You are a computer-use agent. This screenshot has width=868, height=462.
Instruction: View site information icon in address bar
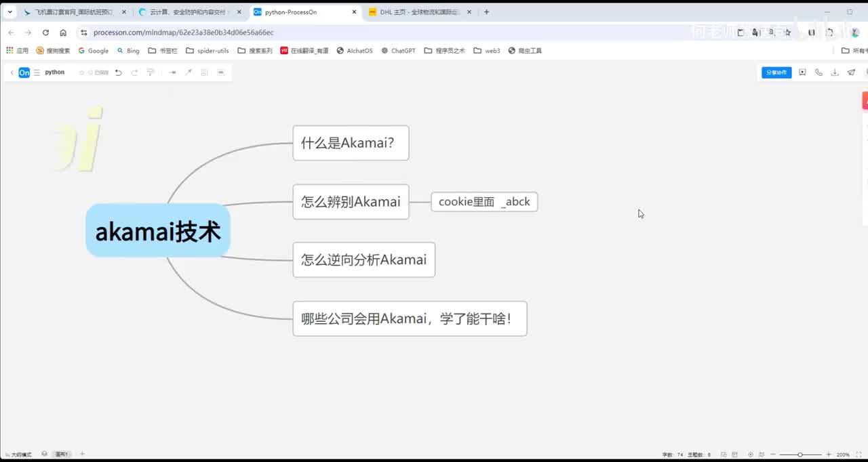click(x=83, y=33)
